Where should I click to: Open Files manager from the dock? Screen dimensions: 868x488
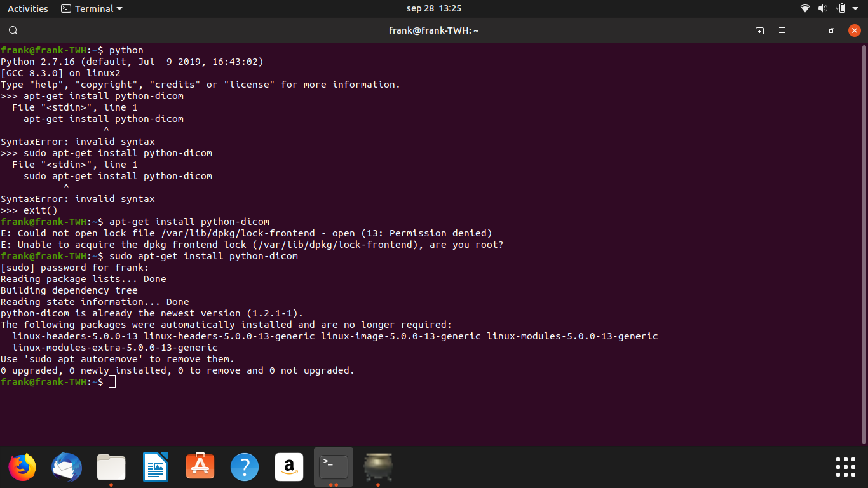click(x=111, y=468)
